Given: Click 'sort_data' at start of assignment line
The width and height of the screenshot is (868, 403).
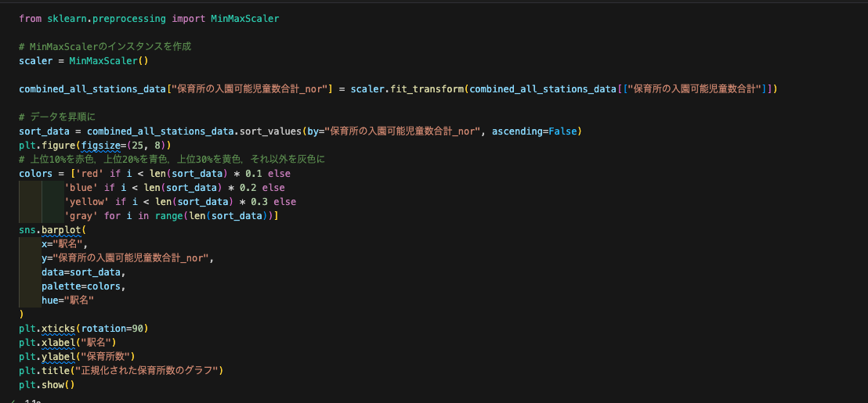Looking at the screenshot, I should tap(45, 131).
